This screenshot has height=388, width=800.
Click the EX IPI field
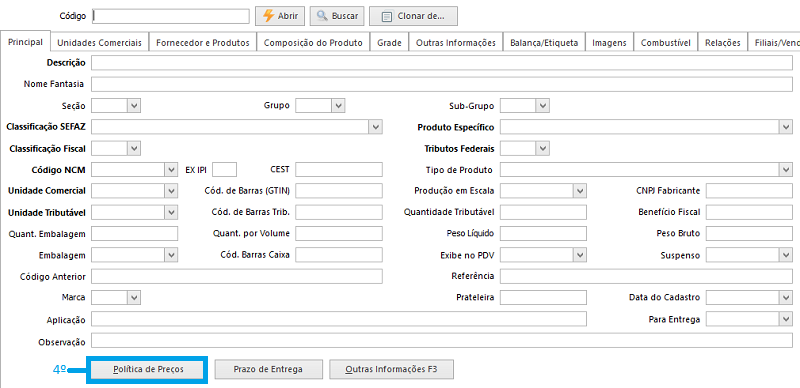[224, 169]
